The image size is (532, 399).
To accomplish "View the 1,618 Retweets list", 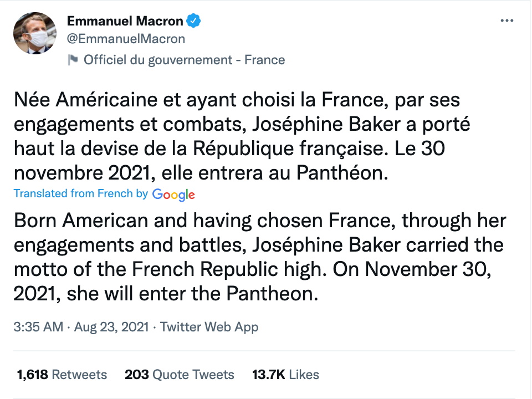I will (62, 375).
